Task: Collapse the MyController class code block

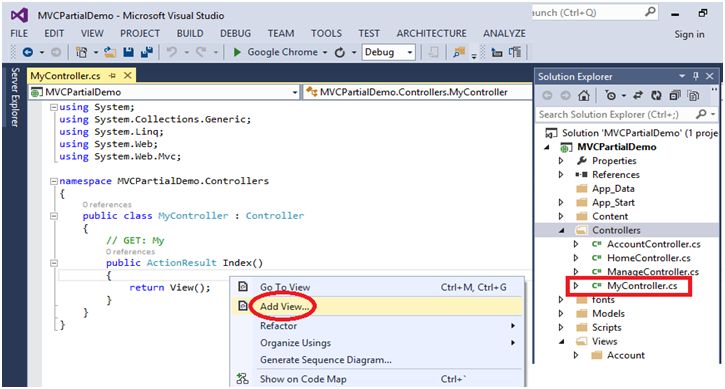Action: click(54, 216)
